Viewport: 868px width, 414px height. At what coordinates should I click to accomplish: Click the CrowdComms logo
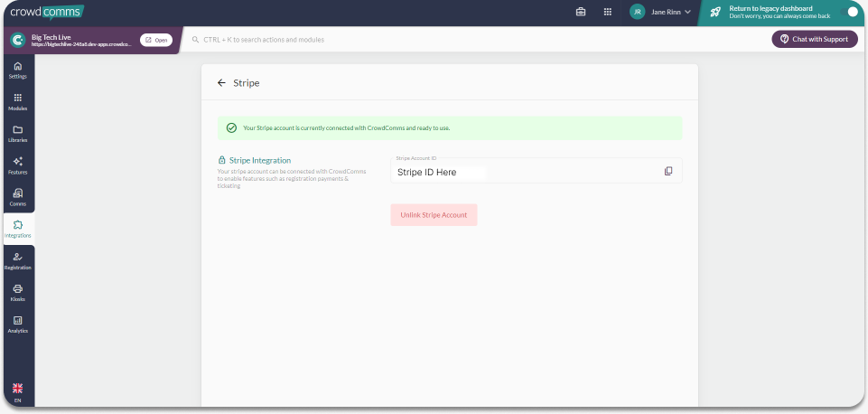(x=46, y=12)
